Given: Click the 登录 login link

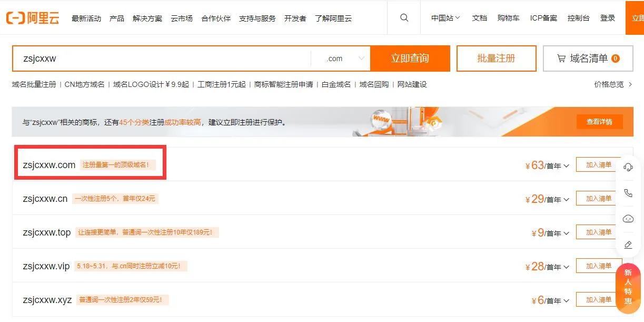Looking at the screenshot, I should coord(608,17).
